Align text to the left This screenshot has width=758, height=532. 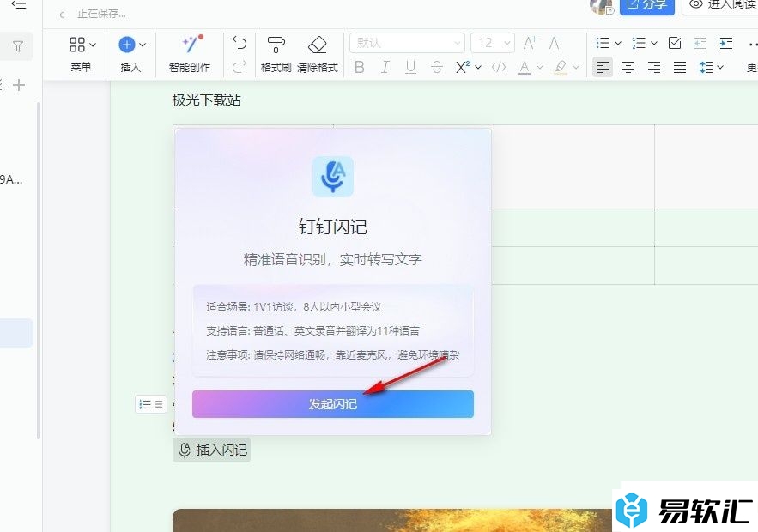pos(603,67)
